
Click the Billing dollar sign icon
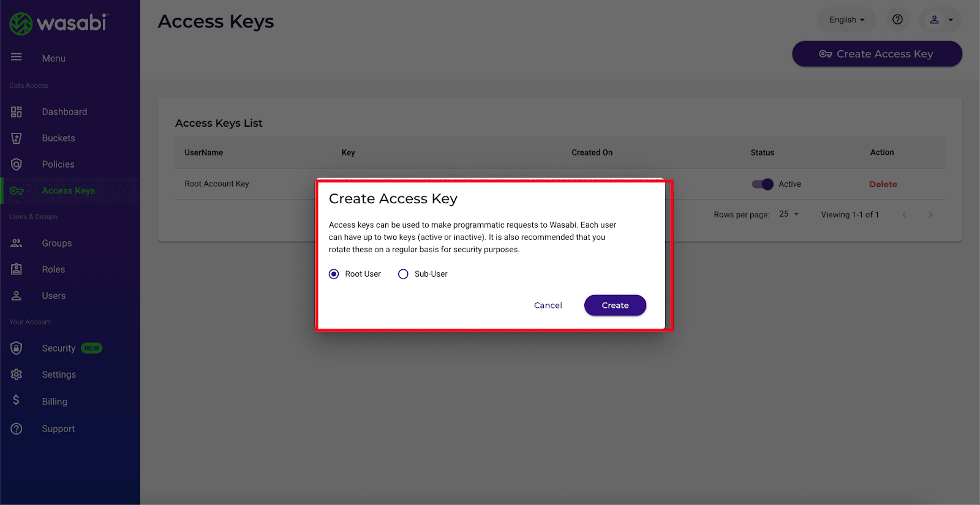point(16,400)
